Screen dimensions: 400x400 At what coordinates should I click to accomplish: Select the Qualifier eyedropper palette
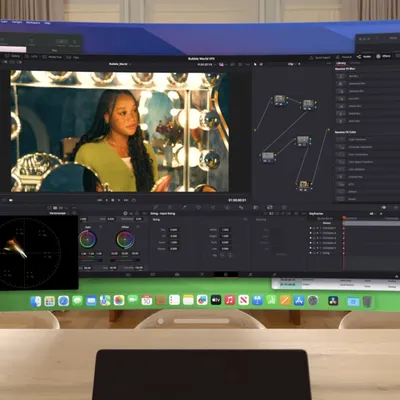coord(184,207)
